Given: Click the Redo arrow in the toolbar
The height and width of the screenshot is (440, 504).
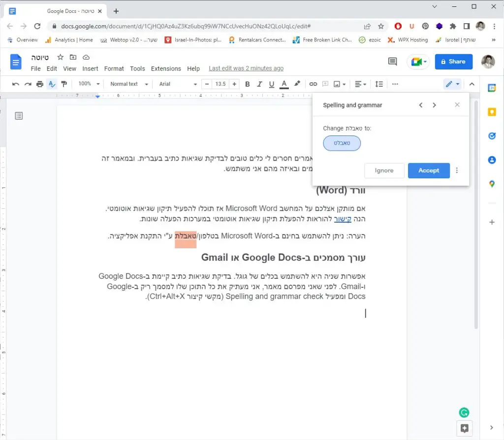Looking at the screenshot, I should click(28, 84).
